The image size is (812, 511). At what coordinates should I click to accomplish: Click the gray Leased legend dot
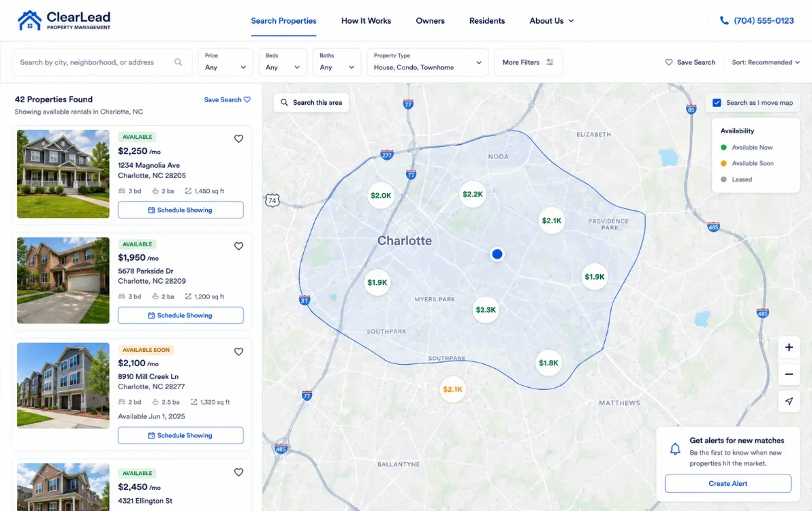[723, 179]
